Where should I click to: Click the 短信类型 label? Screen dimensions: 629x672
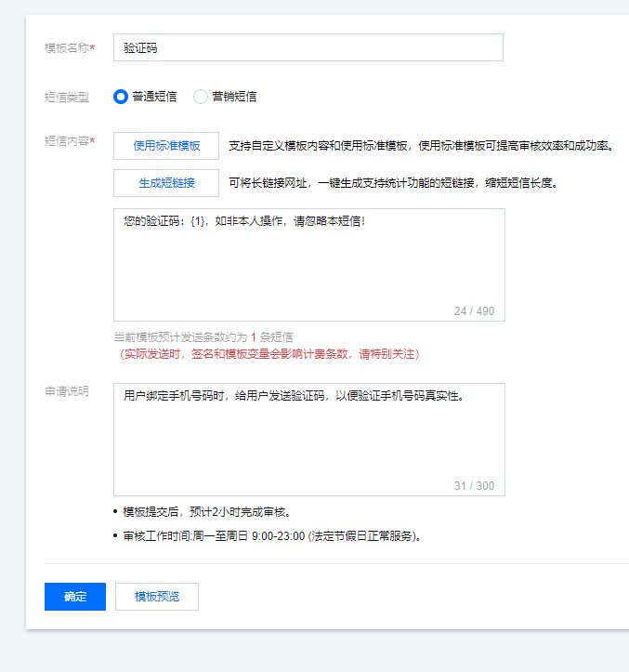pyautogui.click(x=66, y=98)
